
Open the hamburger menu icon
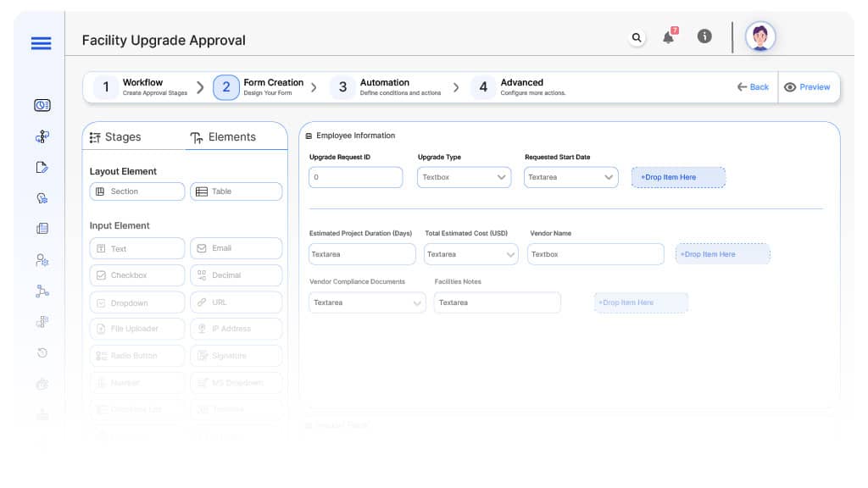(x=41, y=43)
